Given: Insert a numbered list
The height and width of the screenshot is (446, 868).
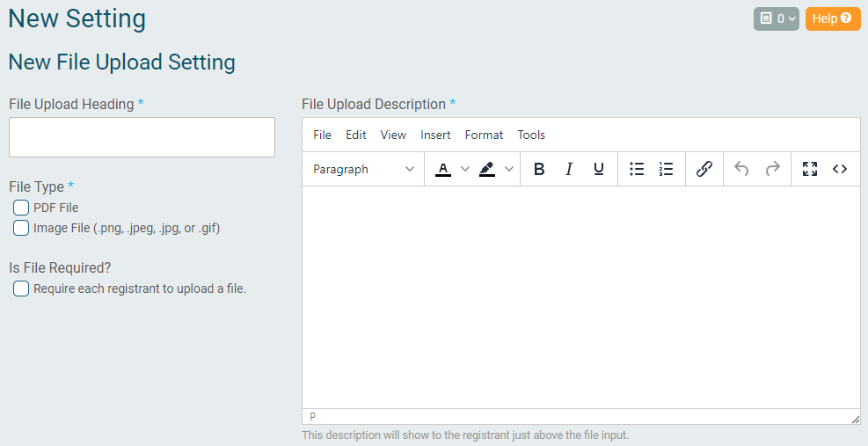Looking at the screenshot, I should [667, 169].
